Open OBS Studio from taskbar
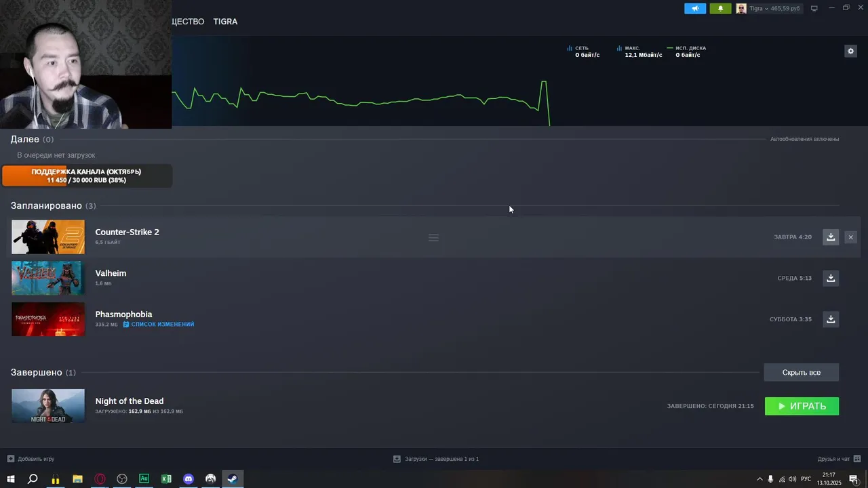 pos(122,479)
